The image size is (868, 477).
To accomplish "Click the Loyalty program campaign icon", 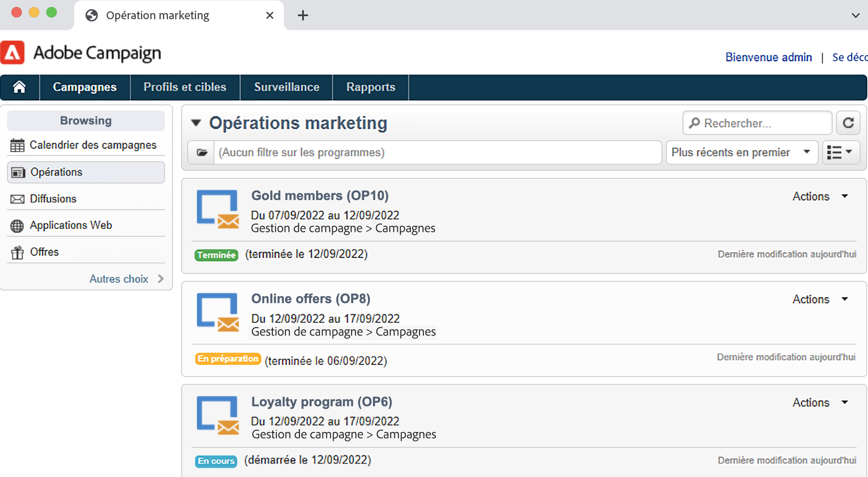I will coord(217,415).
